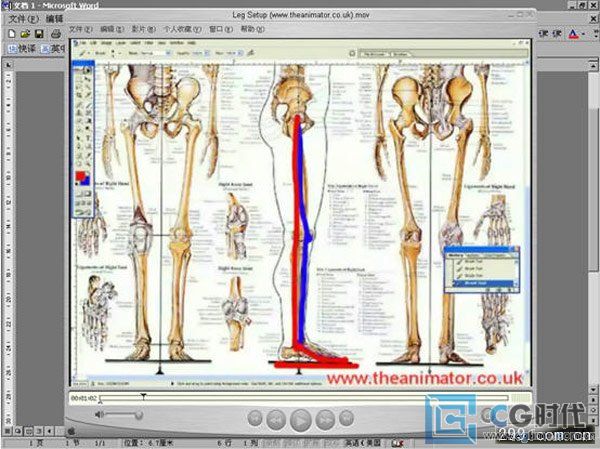Select the highlighted Brush Tool history entry
The width and height of the screenshot is (600, 449).
(x=483, y=283)
